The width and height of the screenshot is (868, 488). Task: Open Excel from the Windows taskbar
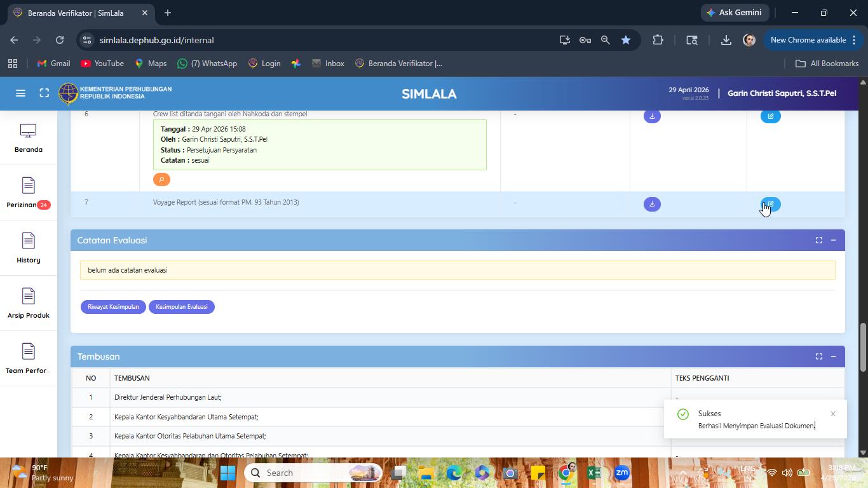coord(594,473)
